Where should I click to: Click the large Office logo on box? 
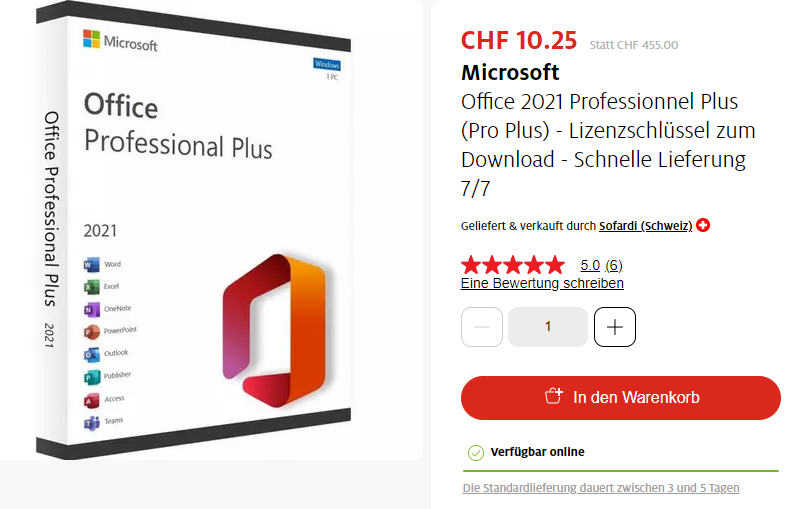[274, 331]
